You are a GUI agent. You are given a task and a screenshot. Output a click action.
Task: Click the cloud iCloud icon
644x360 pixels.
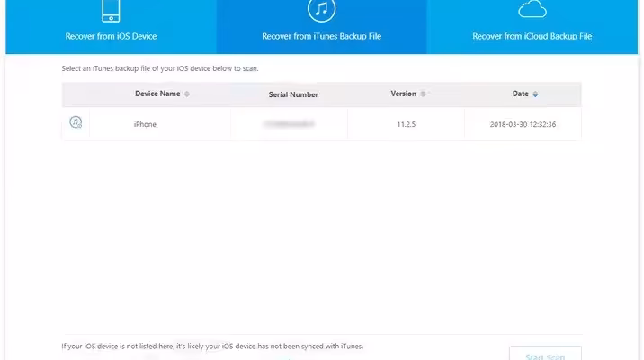point(532,10)
